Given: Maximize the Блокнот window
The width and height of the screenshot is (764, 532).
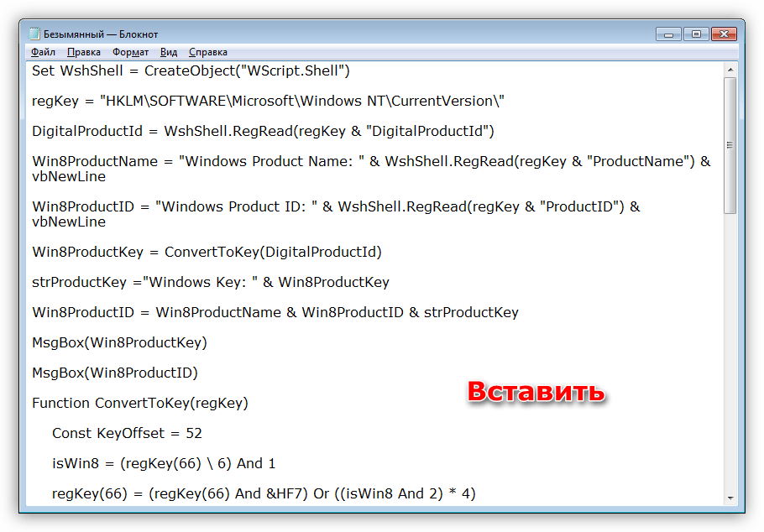Looking at the screenshot, I should pyautogui.click(x=694, y=34).
